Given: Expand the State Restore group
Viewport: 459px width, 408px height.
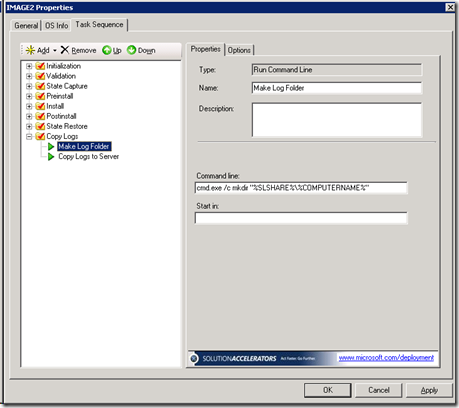Looking at the screenshot, I should [29, 126].
